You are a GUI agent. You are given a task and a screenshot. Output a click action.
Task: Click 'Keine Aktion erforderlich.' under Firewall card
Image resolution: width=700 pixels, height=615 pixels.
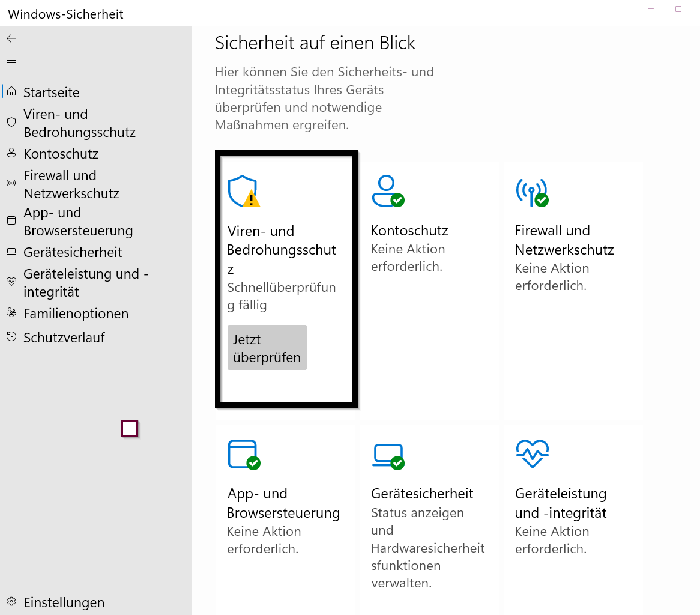pyautogui.click(x=552, y=277)
